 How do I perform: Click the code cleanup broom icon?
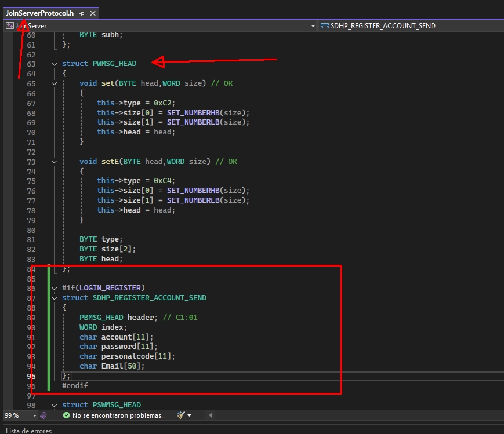click(181, 415)
